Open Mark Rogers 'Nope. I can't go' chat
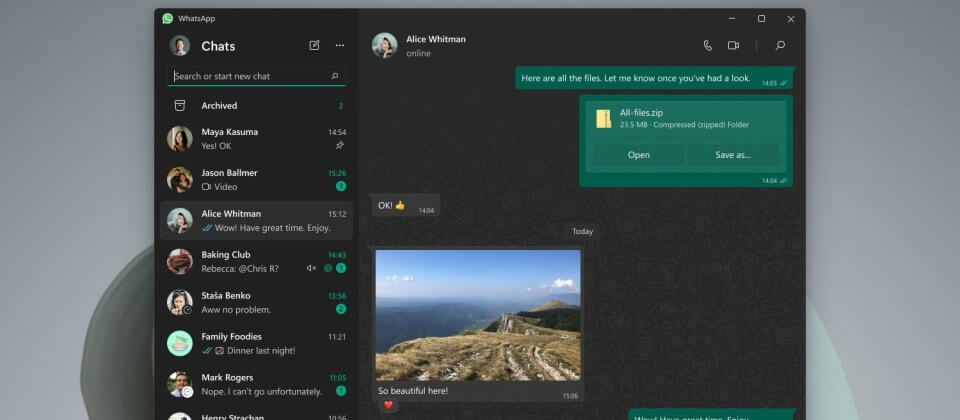This screenshot has width=960, height=420. pos(257,384)
